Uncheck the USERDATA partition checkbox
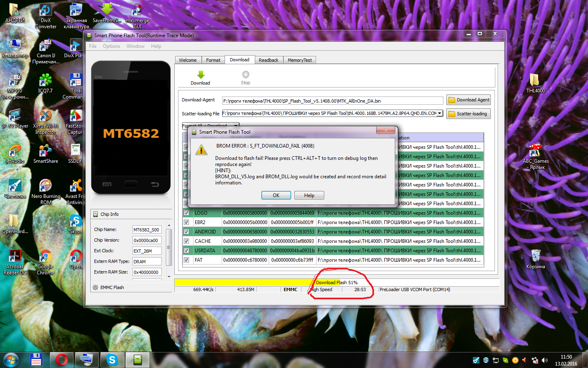This screenshot has height=368, width=588. click(186, 251)
